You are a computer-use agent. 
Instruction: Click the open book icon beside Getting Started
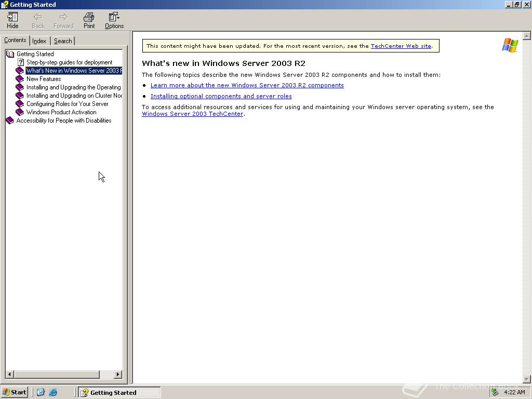[x=10, y=54]
